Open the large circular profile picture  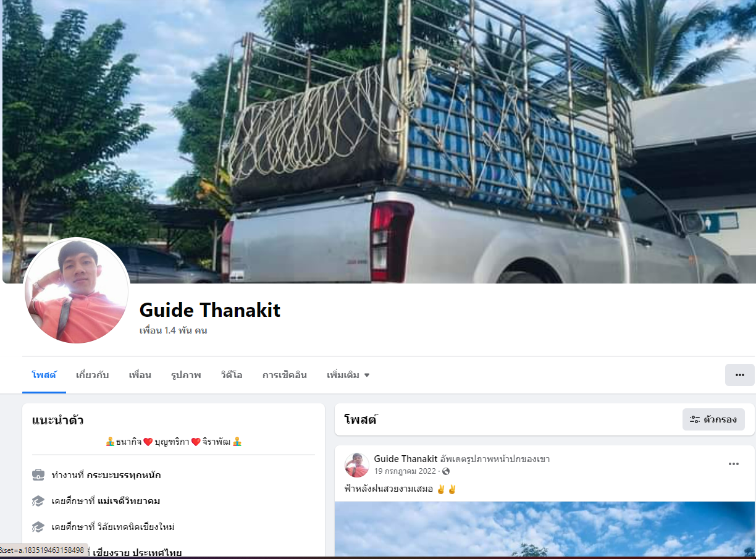77,291
